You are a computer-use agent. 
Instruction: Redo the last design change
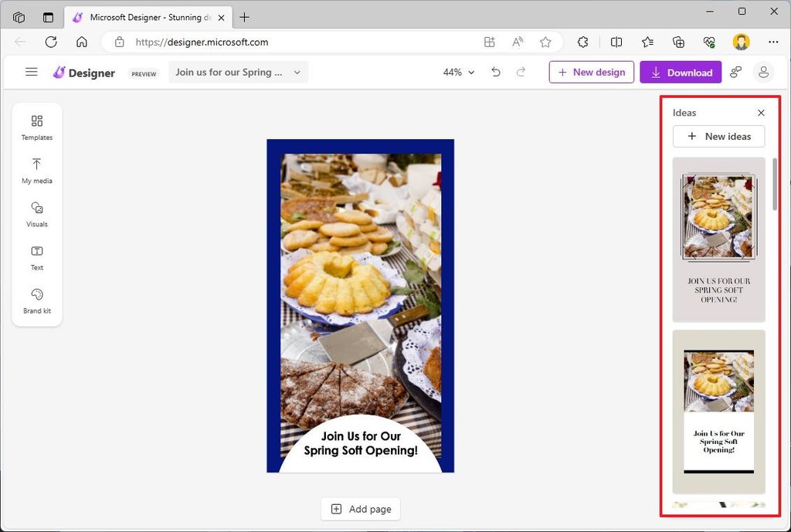(x=521, y=72)
